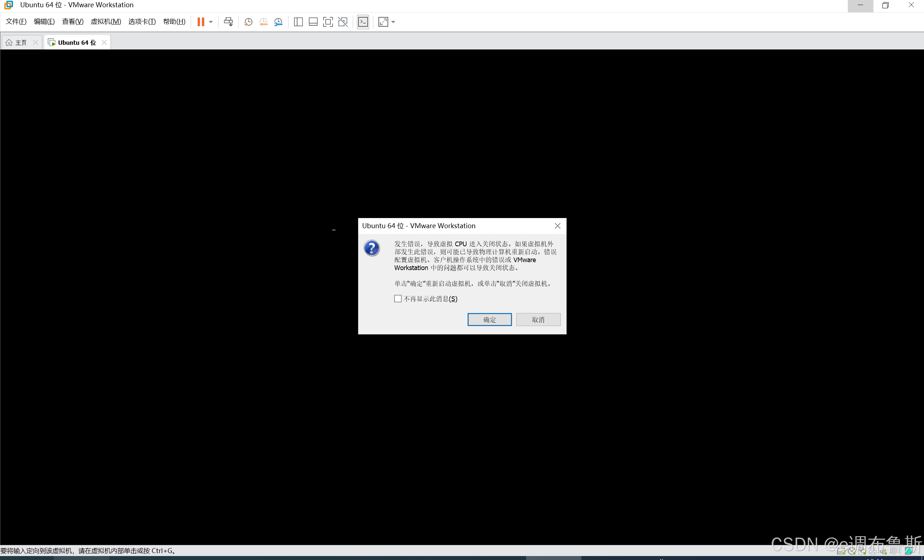Click the blue question mark dialog icon

372,248
